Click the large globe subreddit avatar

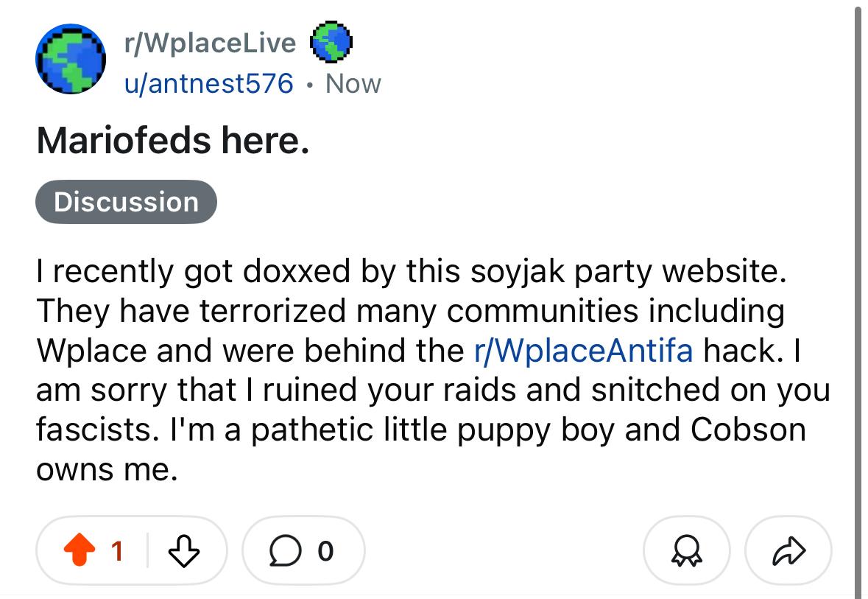(x=71, y=59)
